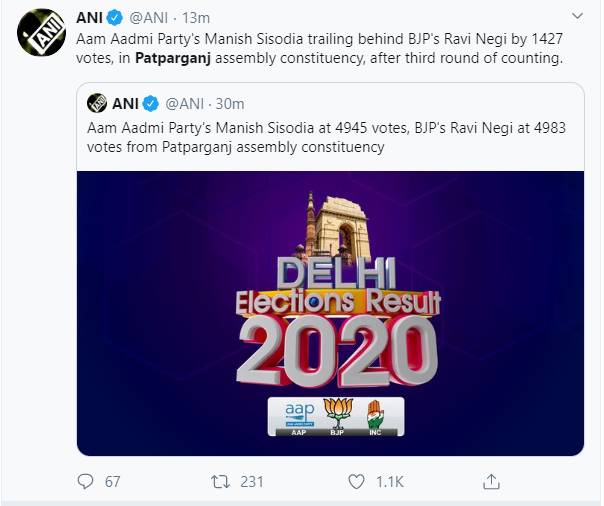Click the small ANI avatar in quoted tweet

[x=97, y=103]
